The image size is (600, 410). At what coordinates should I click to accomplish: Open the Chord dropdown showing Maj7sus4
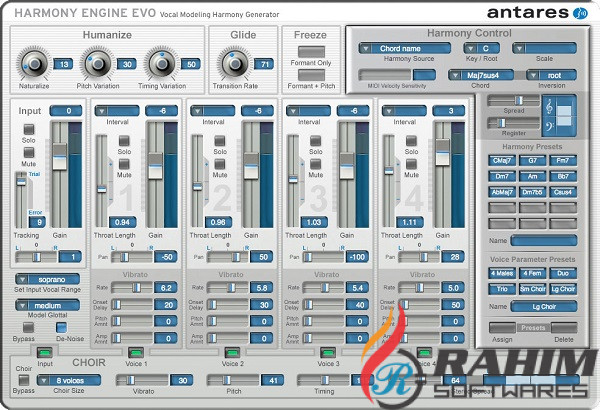pos(481,75)
